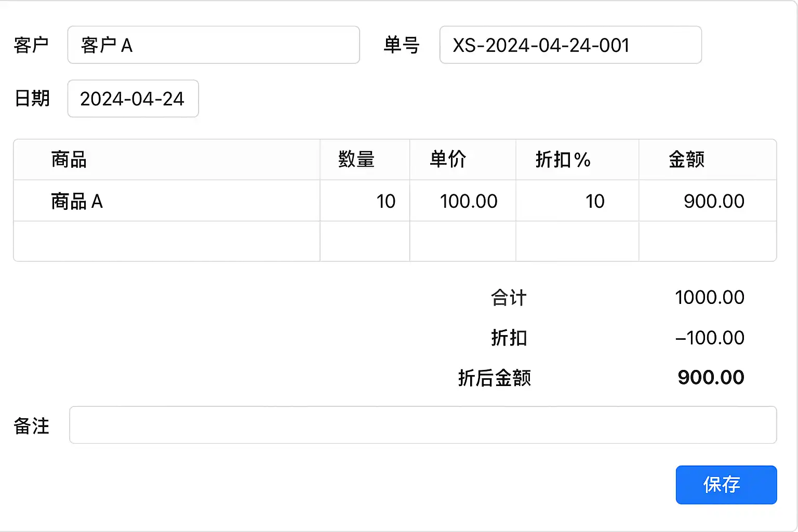Image resolution: width=798 pixels, height=532 pixels.
Task: Click the empty 折扣% cell in the second row
Action: pyautogui.click(x=577, y=242)
